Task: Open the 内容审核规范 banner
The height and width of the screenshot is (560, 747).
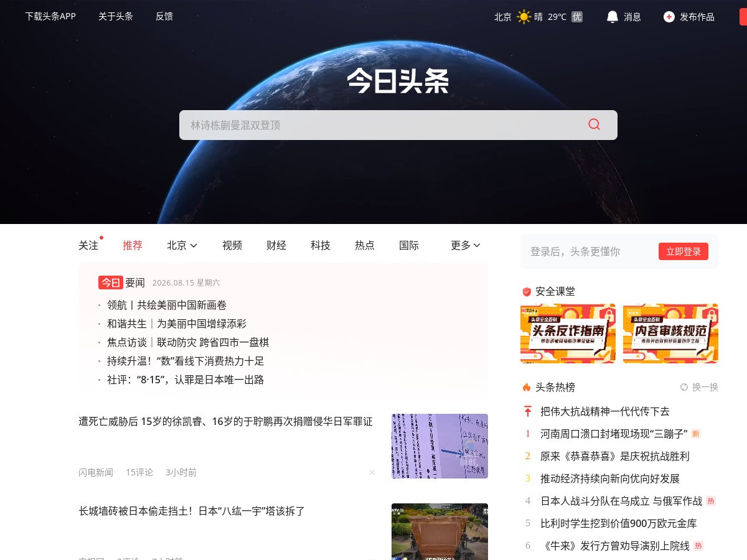Action: pos(670,334)
